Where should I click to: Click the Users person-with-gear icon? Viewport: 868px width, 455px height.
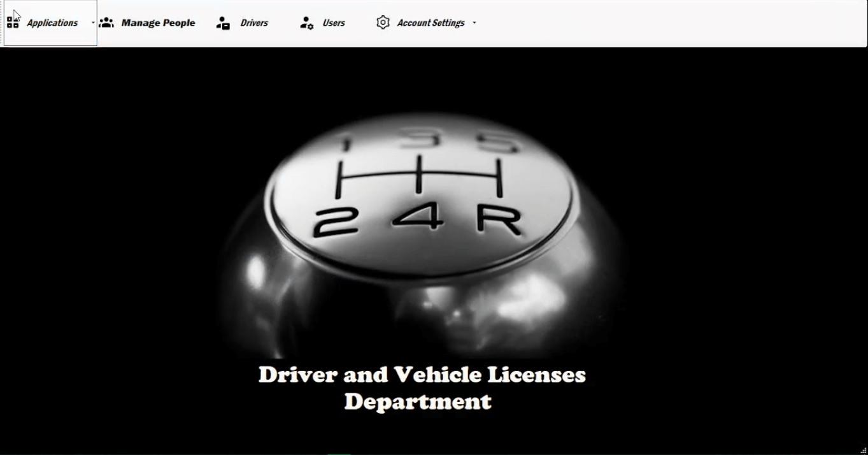(x=306, y=24)
